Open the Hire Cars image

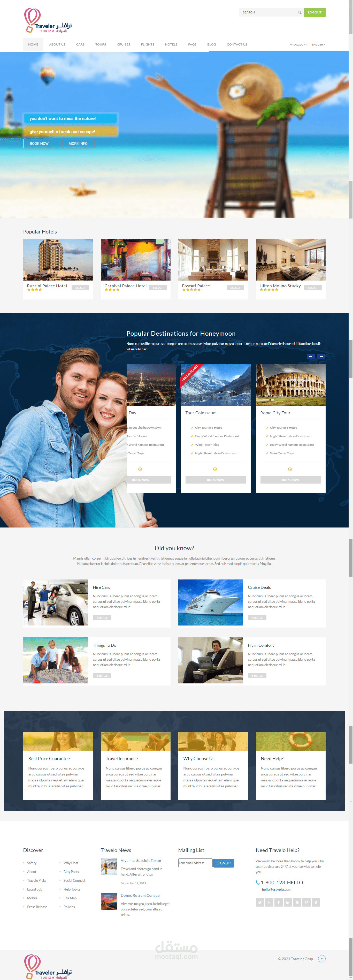[56, 602]
